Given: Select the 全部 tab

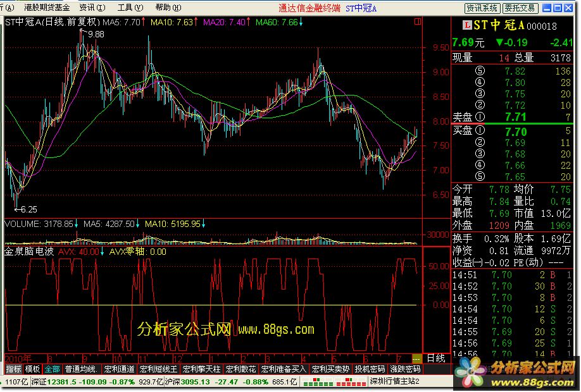Looking at the screenshot, I should (52, 369).
